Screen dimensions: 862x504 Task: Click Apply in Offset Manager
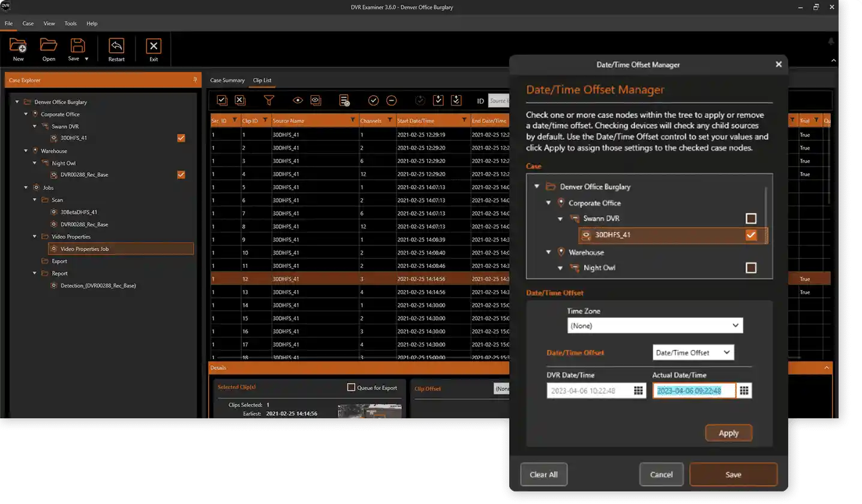pos(728,433)
